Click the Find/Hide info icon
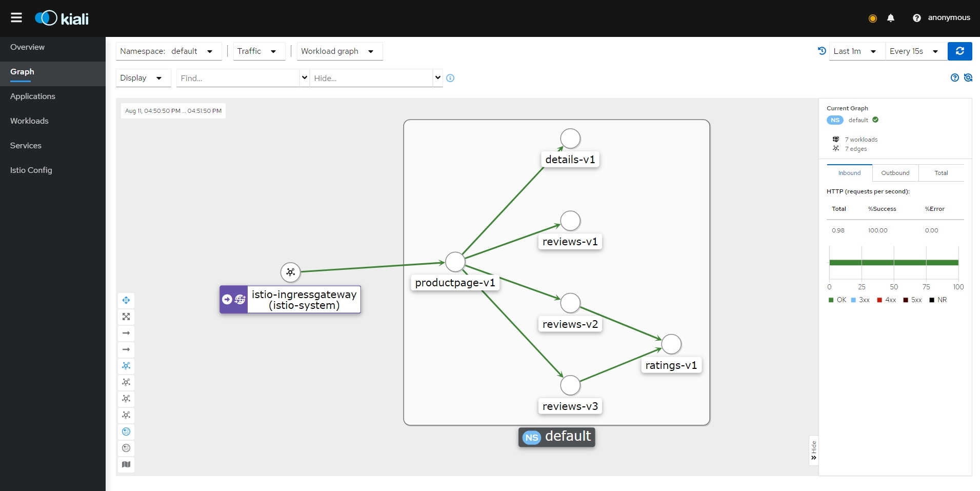This screenshot has width=980, height=491. 450,78
